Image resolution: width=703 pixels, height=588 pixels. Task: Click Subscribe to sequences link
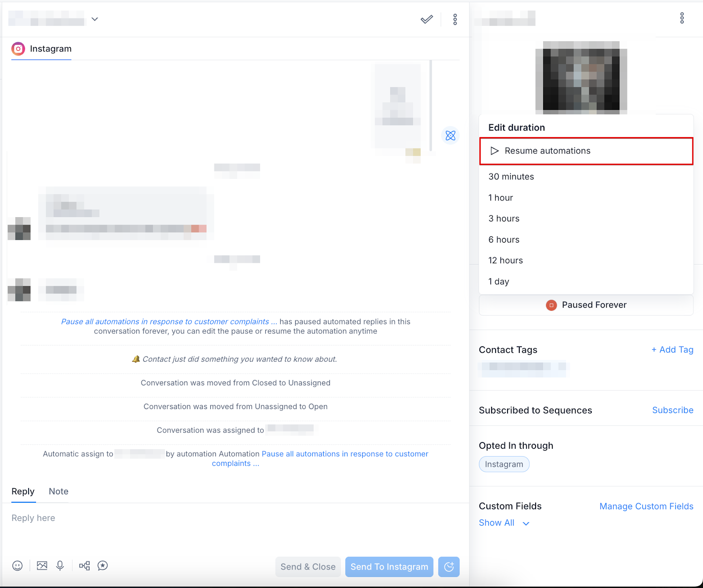(x=673, y=410)
